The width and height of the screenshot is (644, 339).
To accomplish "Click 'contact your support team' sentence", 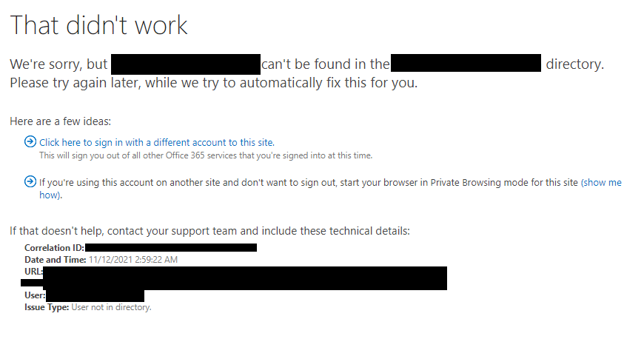I will tap(210, 231).
